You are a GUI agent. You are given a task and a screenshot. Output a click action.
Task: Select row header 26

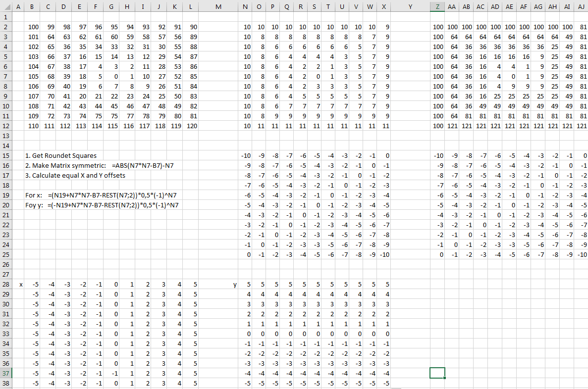pyautogui.click(x=5, y=264)
